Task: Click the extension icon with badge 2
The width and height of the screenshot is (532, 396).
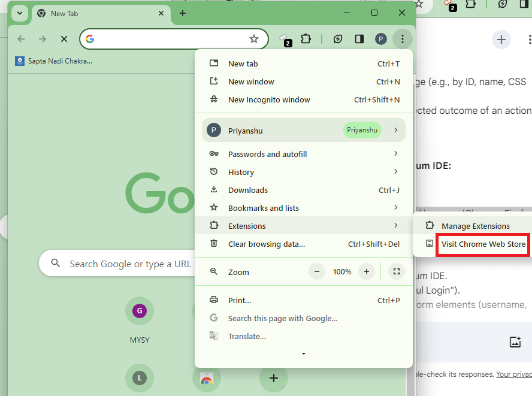Action: click(x=285, y=40)
